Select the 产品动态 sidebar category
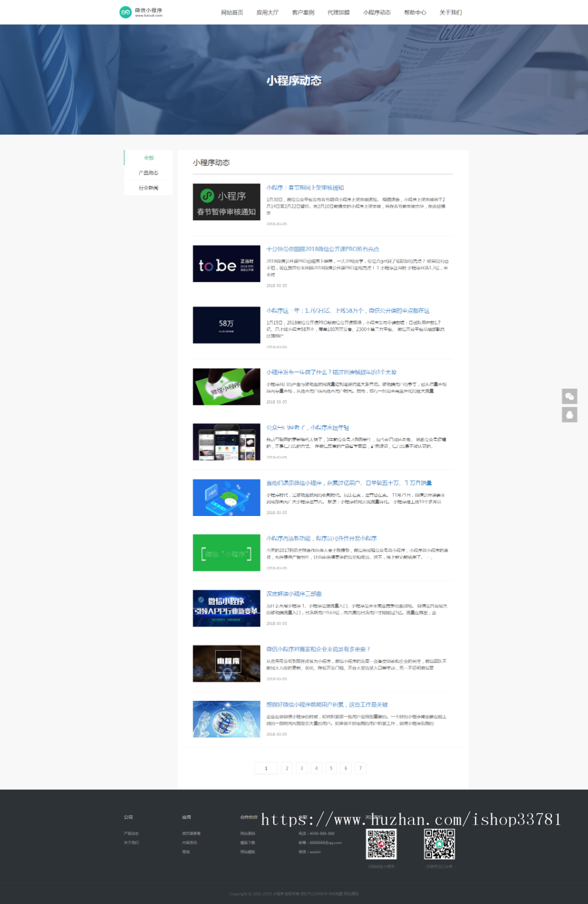The width and height of the screenshot is (588, 904). [x=149, y=173]
